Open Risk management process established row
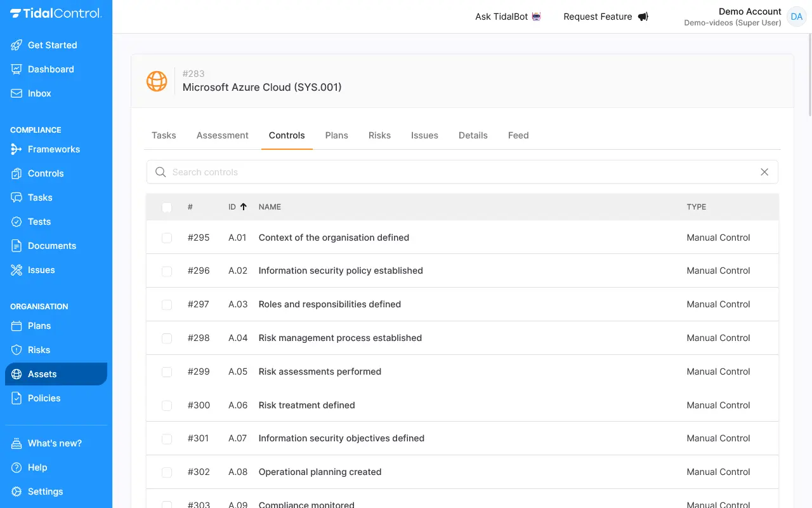 click(462, 338)
